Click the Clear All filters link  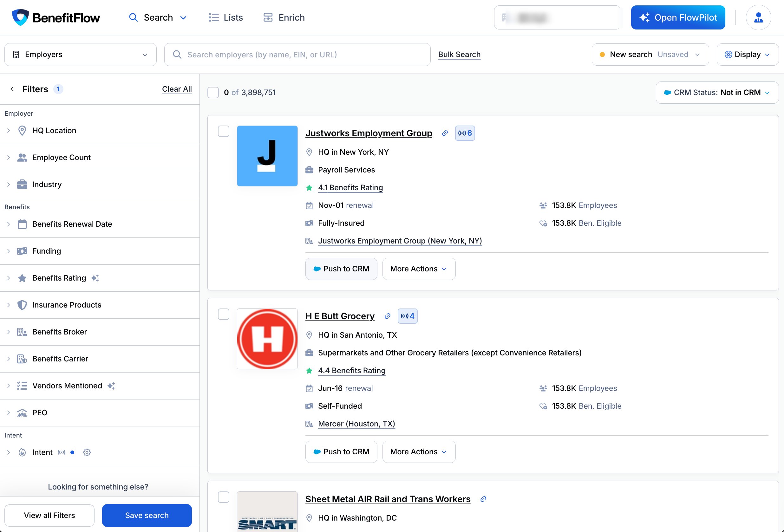pyautogui.click(x=177, y=89)
